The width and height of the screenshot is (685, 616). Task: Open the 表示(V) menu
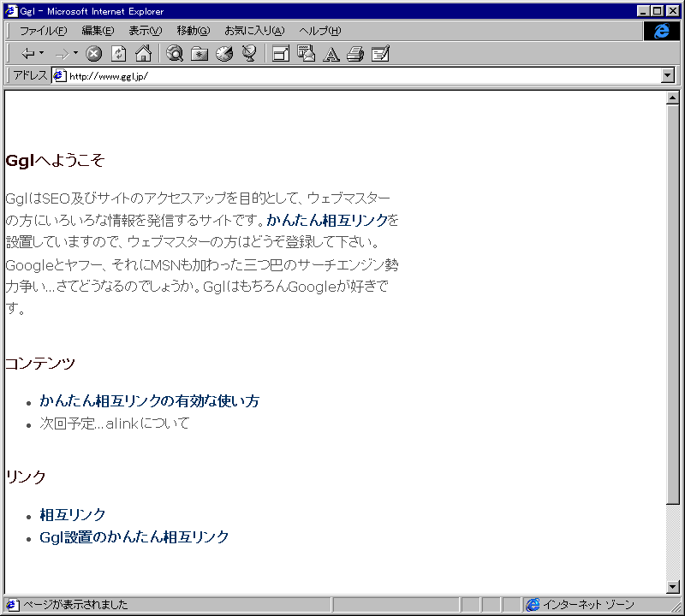(x=146, y=31)
